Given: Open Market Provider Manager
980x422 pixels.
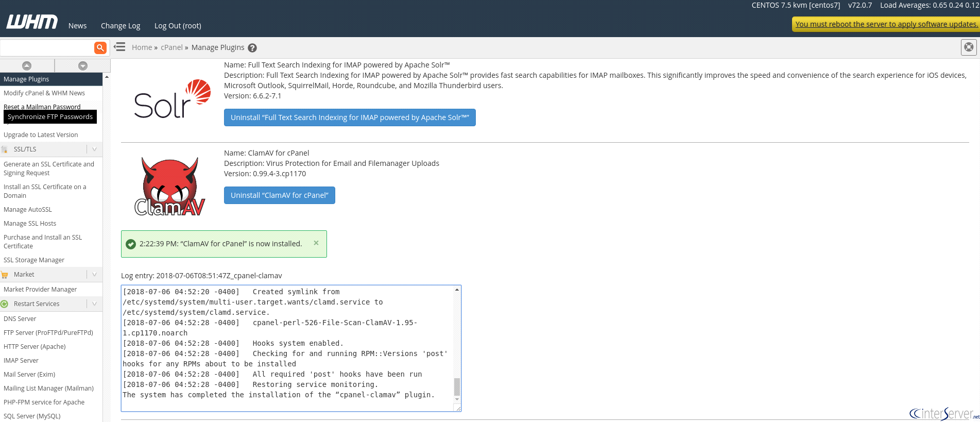Looking at the screenshot, I should click(40, 290).
